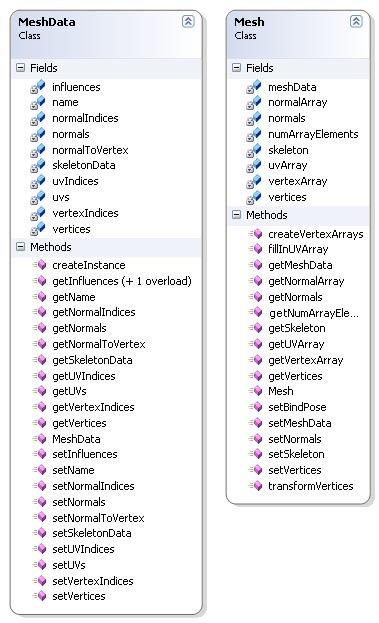Select the normals field in Mesh

(x=286, y=118)
